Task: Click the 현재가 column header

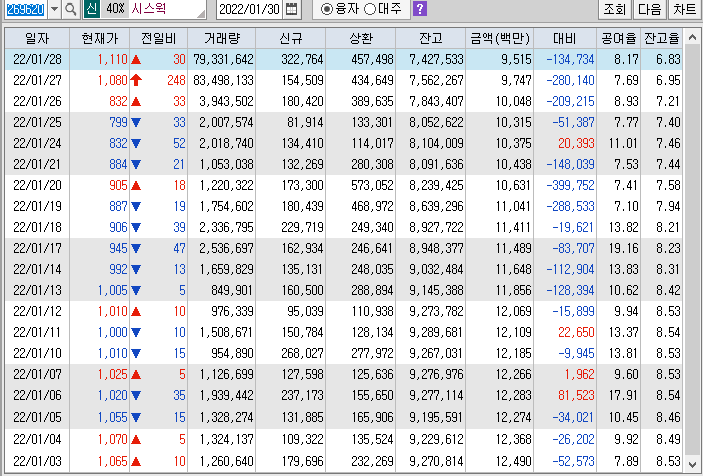Action: [100, 39]
